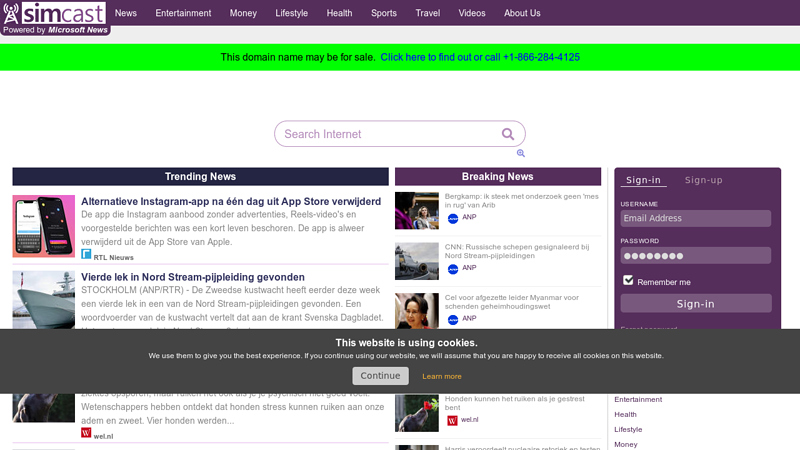Viewport: 800px width, 450px height.
Task: Open the Honden kunnen het ruiken headline
Action: 514,403
